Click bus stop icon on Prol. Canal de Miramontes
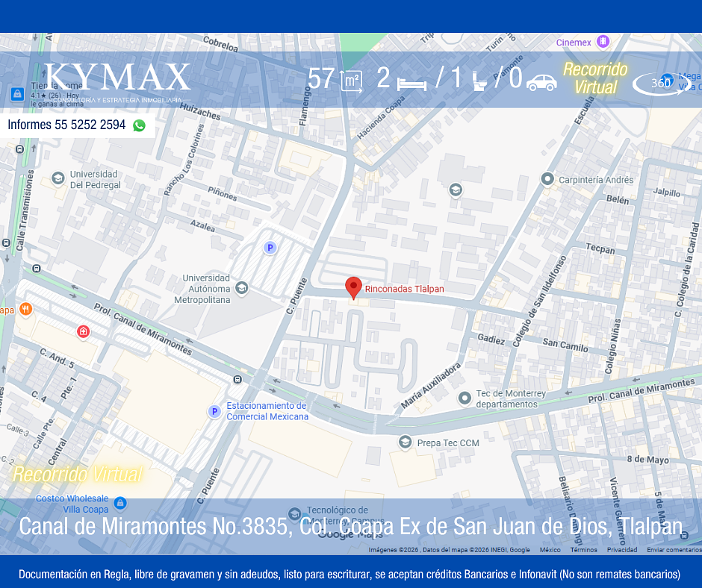The image size is (702, 588). (237, 380)
